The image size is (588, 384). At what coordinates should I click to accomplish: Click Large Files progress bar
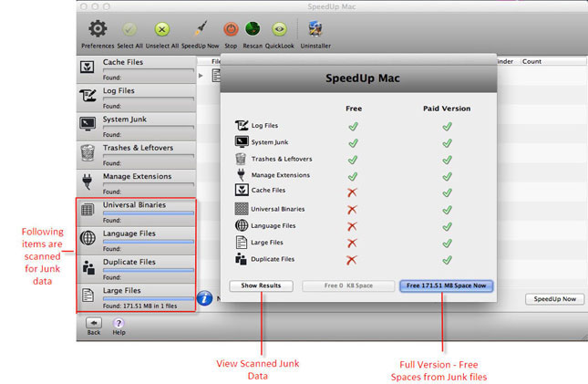pyautogui.click(x=149, y=299)
